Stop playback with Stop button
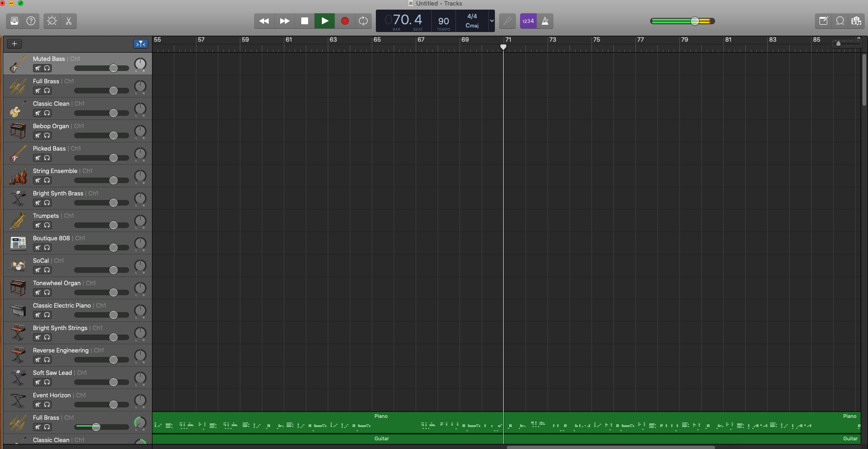This screenshot has height=449, width=868. pos(304,21)
